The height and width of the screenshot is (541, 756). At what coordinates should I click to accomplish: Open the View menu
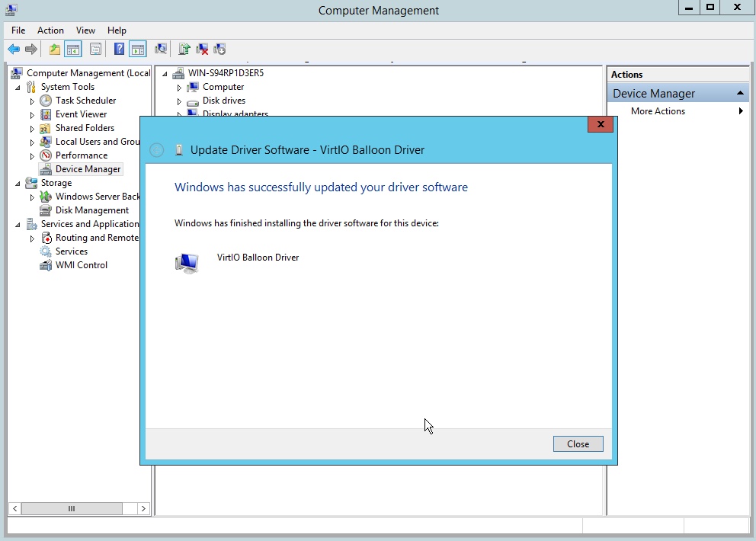click(x=85, y=30)
